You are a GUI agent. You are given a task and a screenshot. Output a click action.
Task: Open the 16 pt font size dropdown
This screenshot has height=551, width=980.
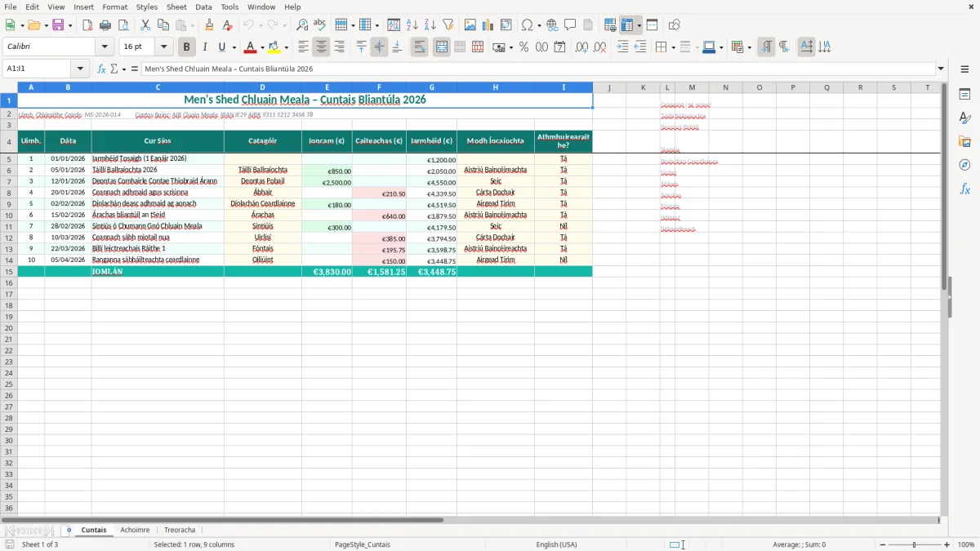coord(164,47)
